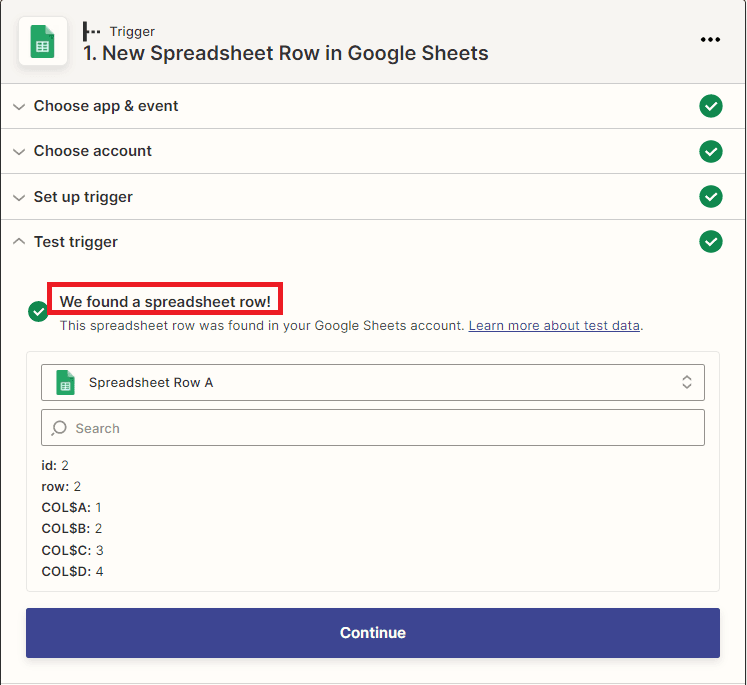747x685 pixels.
Task: Click the green checkmark on Choose app & event
Action: (x=710, y=106)
